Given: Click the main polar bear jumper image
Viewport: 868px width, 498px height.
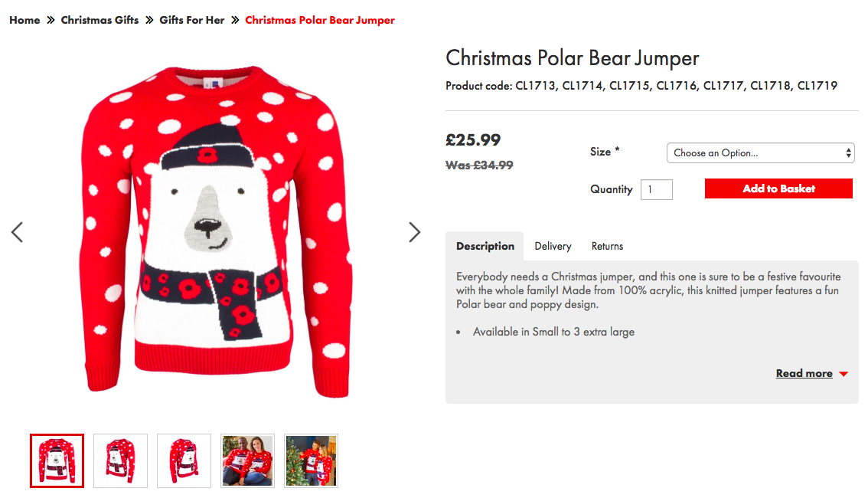Looking at the screenshot, I should pos(216,232).
